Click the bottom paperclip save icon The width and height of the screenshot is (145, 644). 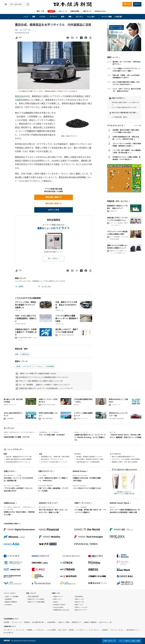click(17, 270)
